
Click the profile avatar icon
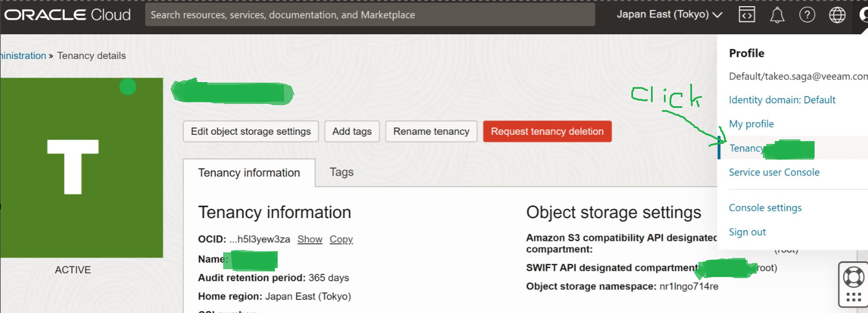pyautogui.click(x=864, y=15)
